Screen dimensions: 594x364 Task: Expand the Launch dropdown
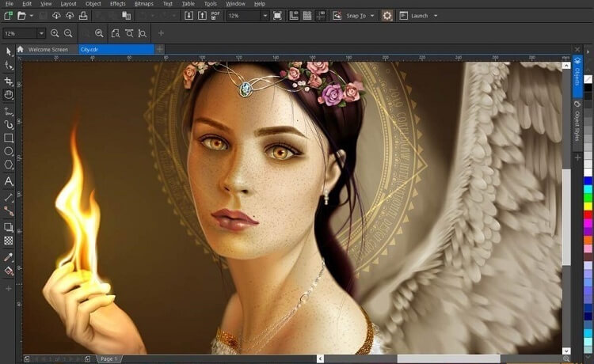coord(419,15)
